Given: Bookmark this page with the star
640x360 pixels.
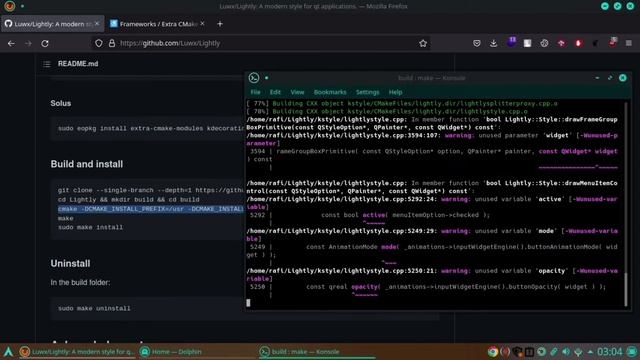Looking at the screenshot, I should click(423, 43).
